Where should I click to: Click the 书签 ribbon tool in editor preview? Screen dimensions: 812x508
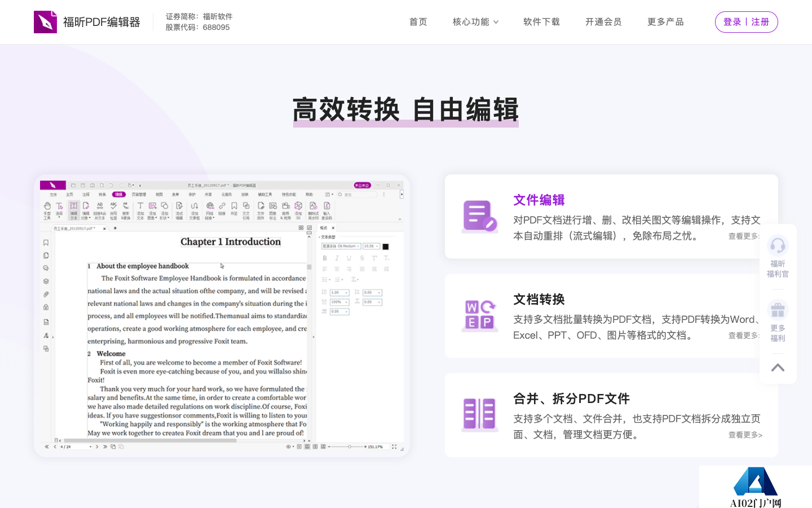pos(234,208)
